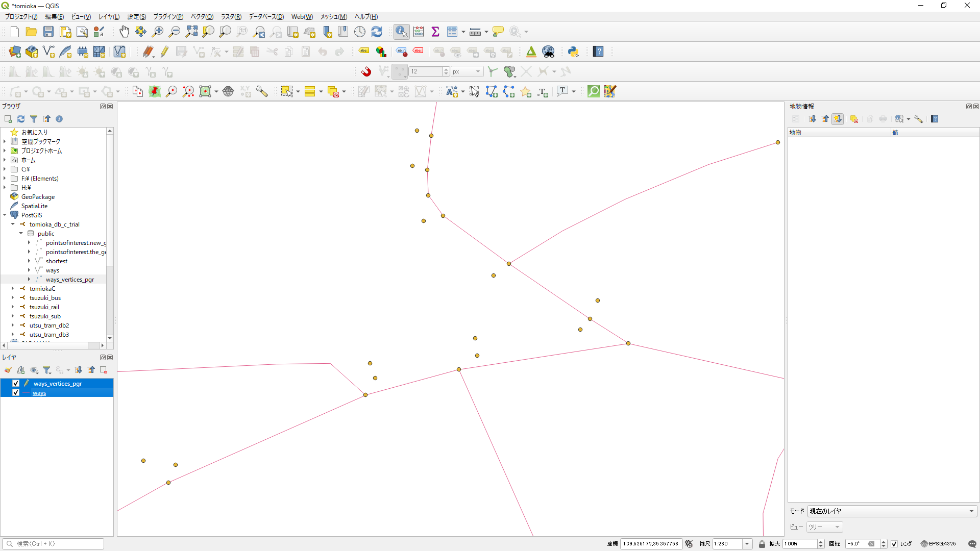Uncheck ways_vertices_pgr layer visibility
Image resolution: width=980 pixels, height=551 pixels.
[16, 383]
